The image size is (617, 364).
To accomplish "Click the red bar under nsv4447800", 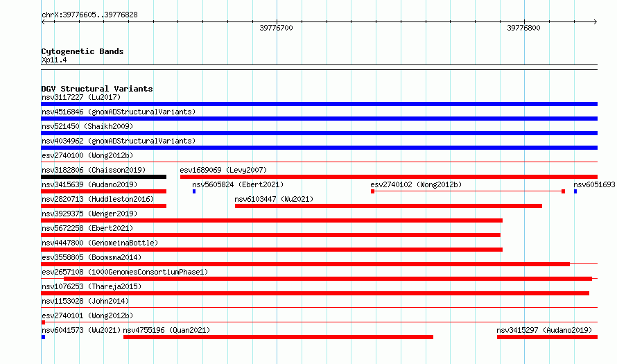I will [272, 250].
